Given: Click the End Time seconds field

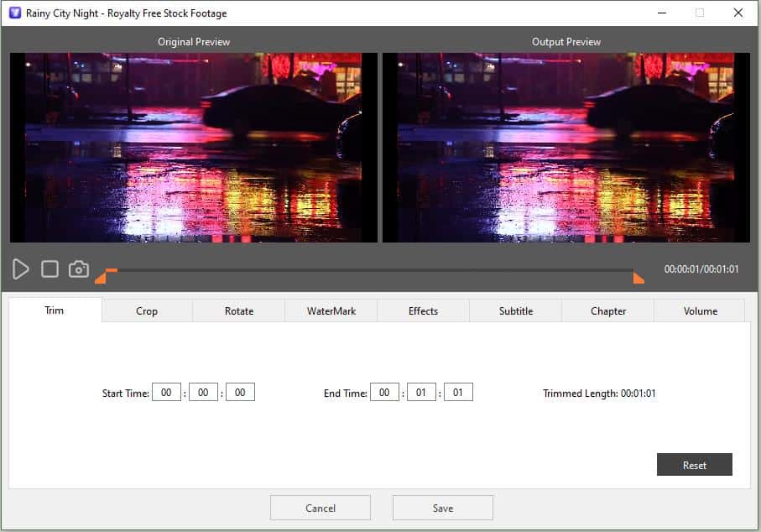Looking at the screenshot, I should (x=458, y=391).
